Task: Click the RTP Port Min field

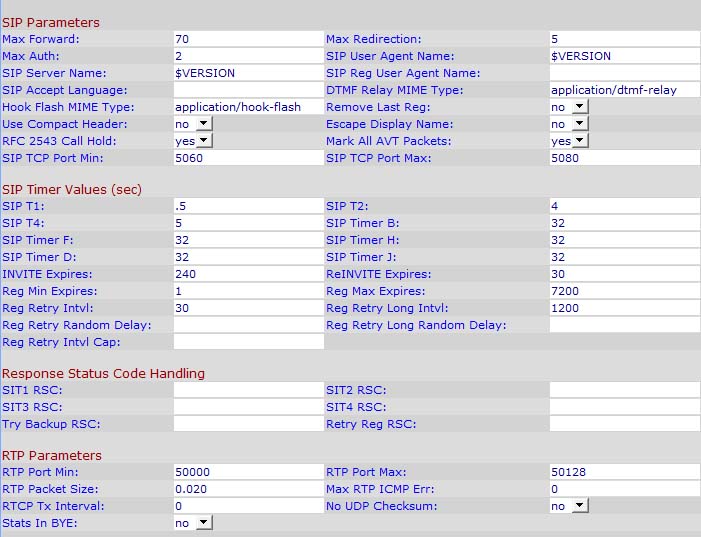Action: point(248,472)
